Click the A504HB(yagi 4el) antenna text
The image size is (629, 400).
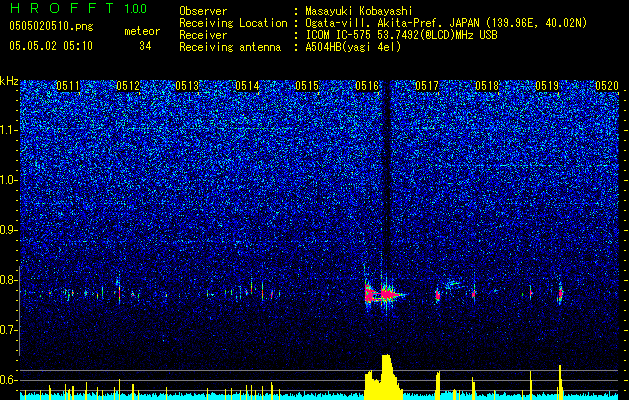(353, 47)
